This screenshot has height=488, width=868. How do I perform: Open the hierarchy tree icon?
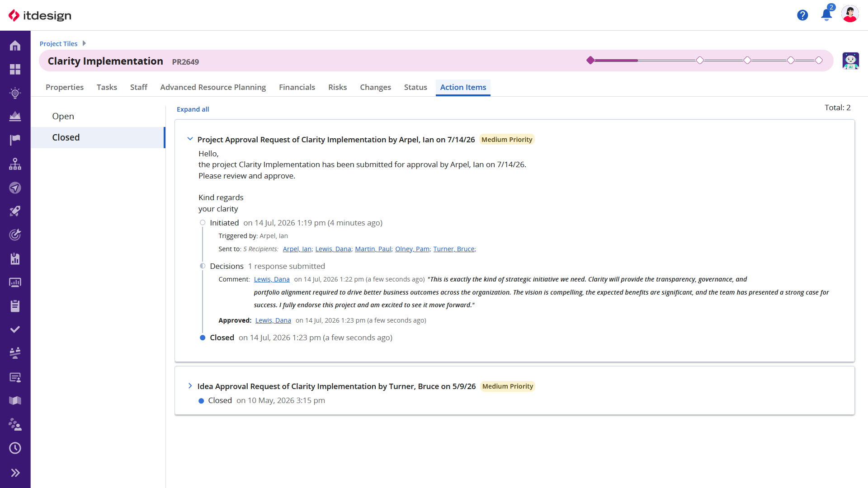click(15, 164)
